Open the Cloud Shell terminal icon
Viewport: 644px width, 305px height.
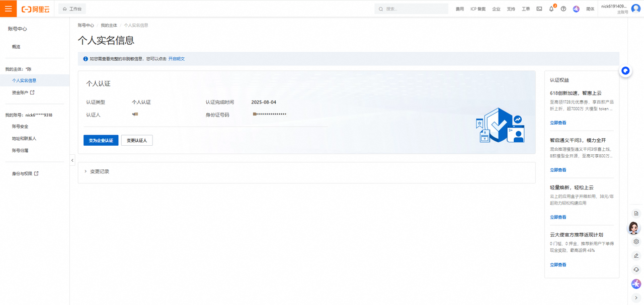click(x=539, y=9)
